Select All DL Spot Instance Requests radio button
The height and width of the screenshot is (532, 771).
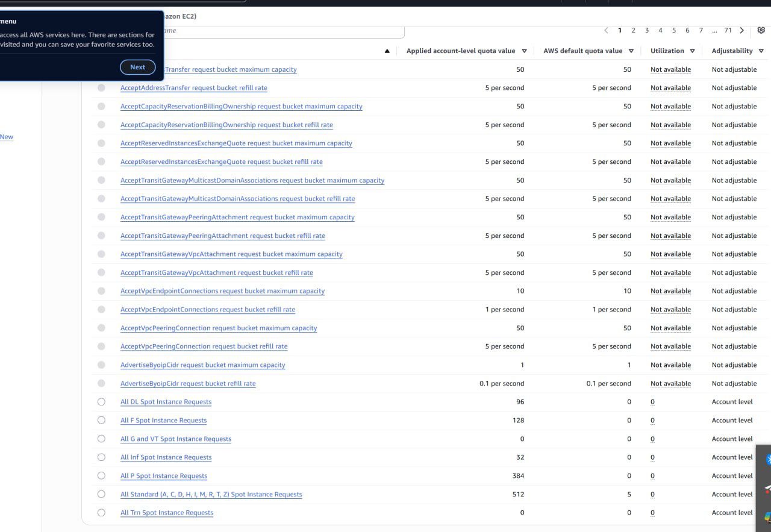(101, 402)
